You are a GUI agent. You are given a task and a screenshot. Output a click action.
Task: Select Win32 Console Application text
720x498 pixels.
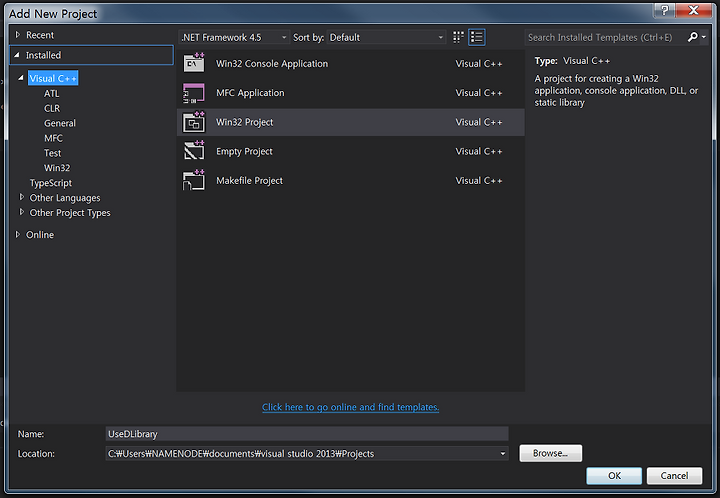coord(272,64)
